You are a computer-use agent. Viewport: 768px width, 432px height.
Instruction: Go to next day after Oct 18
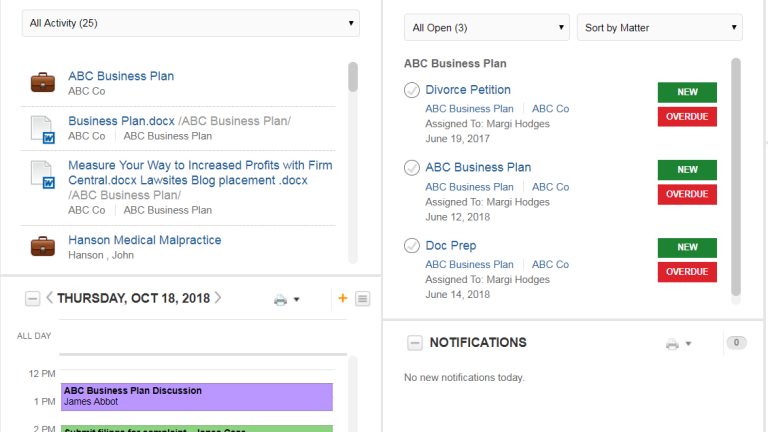(218, 298)
